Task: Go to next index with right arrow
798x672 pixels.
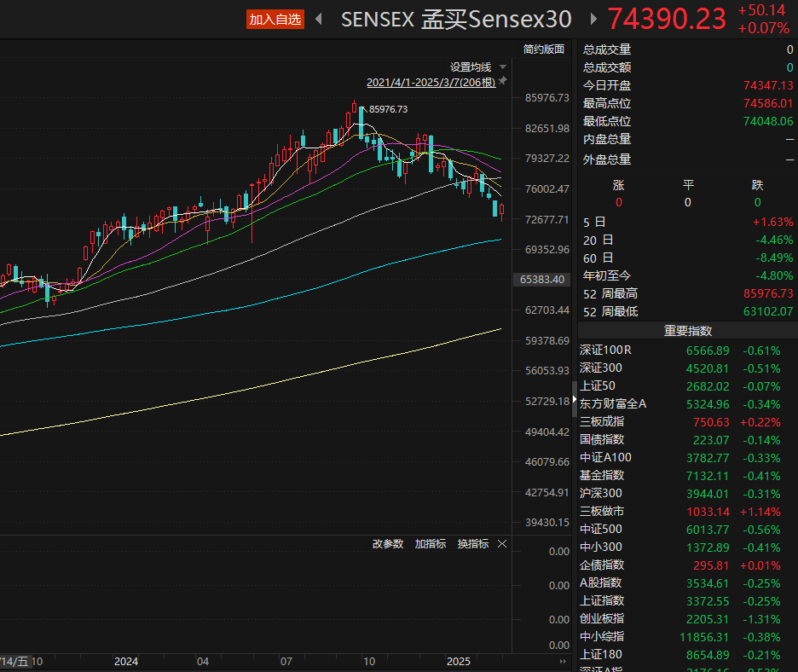Action: pyautogui.click(x=593, y=20)
